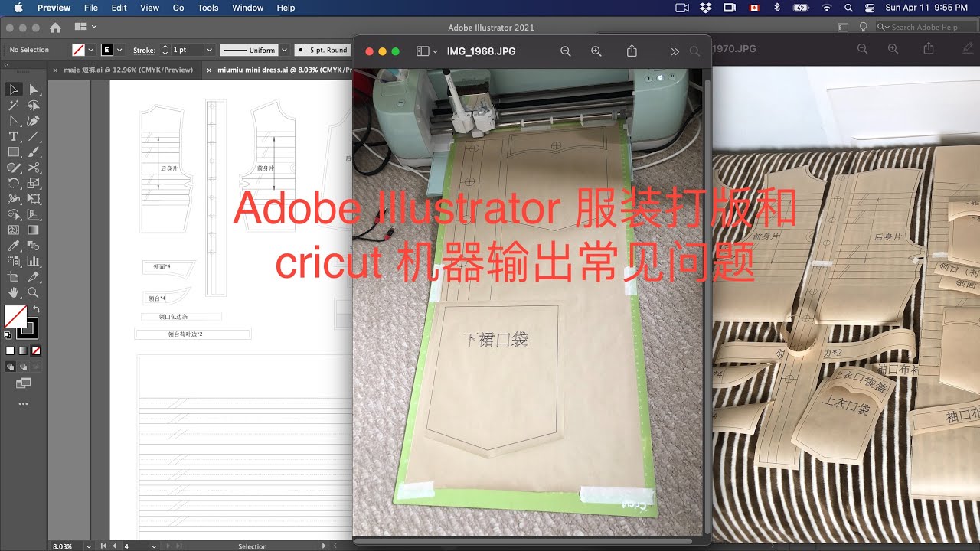This screenshot has height=551, width=980.
Task: Open artboard number dropdown
Action: coord(154,546)
